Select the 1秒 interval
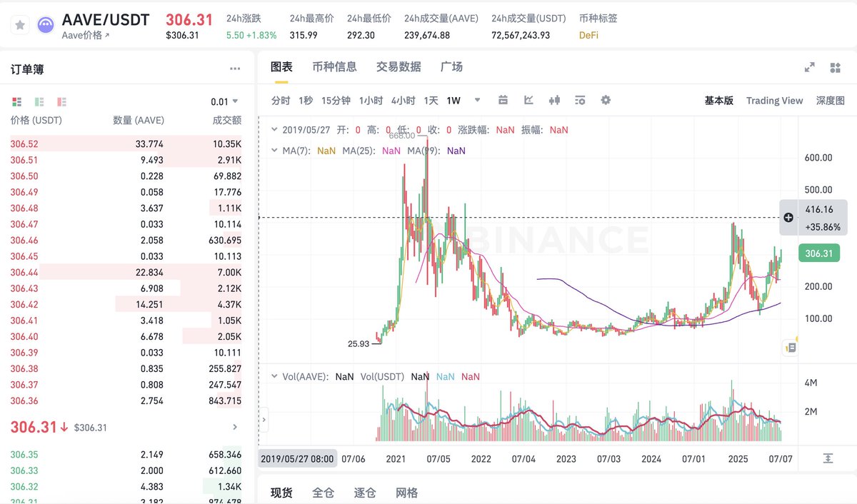 tap(306, 101)
